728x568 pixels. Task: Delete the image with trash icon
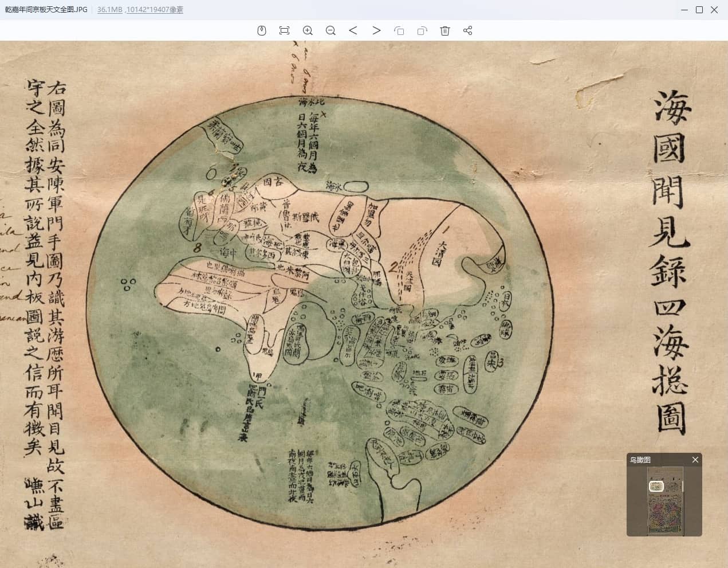point(445,30)
